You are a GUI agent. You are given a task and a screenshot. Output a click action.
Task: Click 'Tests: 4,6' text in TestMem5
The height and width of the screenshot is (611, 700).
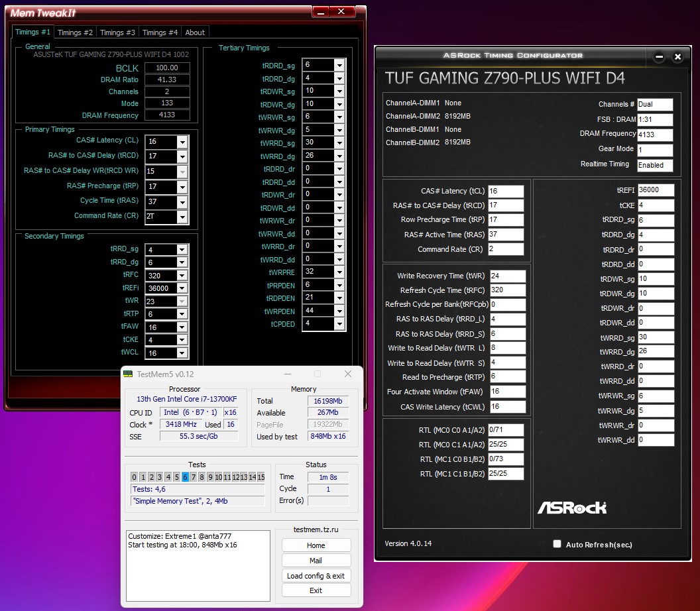[149, 489]
